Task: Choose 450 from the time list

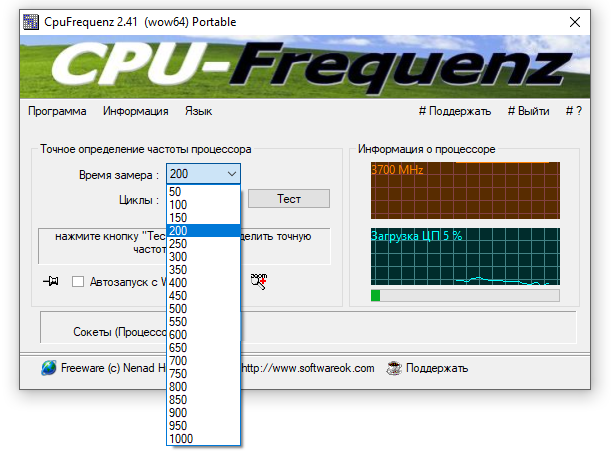Action: pos(203,296)
